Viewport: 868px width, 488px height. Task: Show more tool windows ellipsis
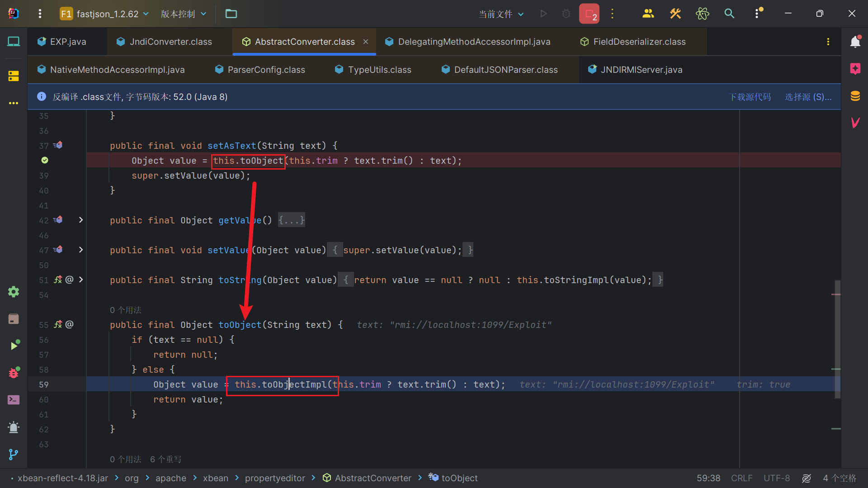14,103
